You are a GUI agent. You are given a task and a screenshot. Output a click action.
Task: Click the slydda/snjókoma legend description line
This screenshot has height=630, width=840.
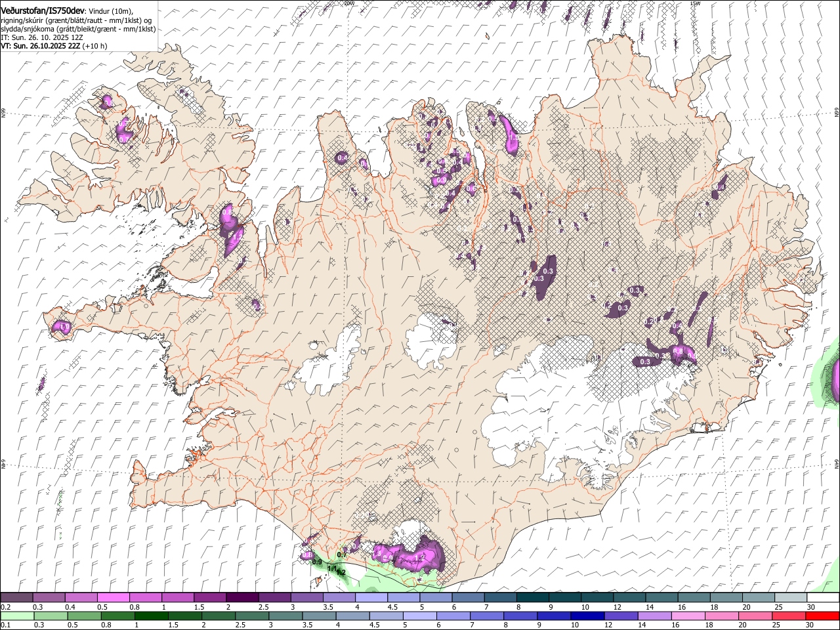coord(78,29)
